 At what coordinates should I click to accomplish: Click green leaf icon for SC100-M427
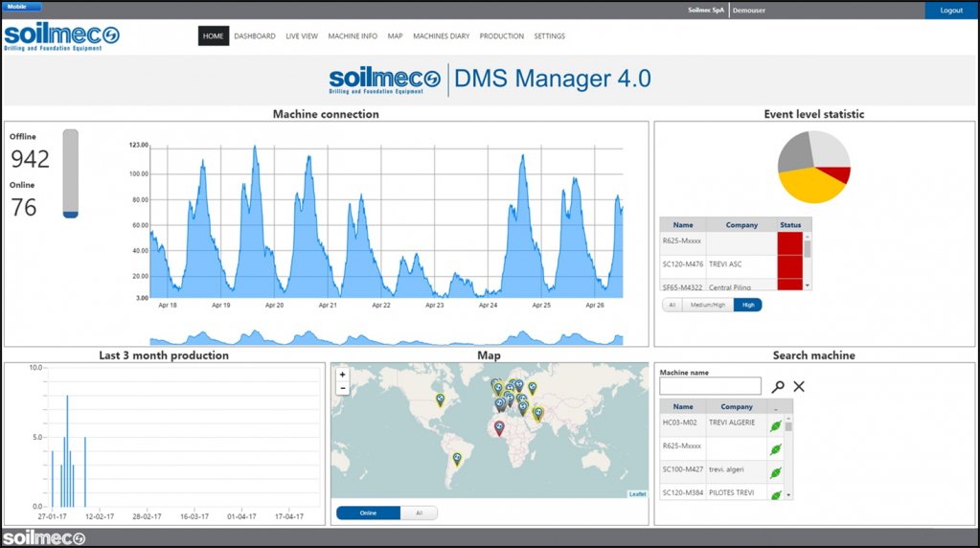pyautogui.click(x=776, y=473)
